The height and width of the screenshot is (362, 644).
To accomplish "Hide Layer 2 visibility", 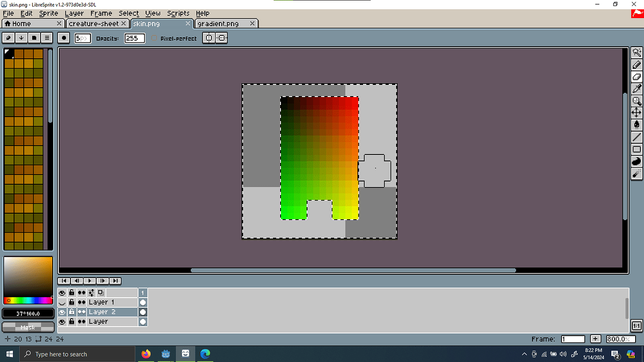I will coord(62,312).
